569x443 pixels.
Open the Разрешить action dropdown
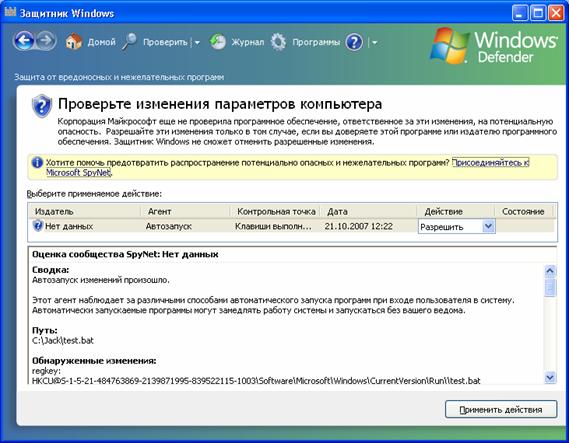[x=488, y=226]
